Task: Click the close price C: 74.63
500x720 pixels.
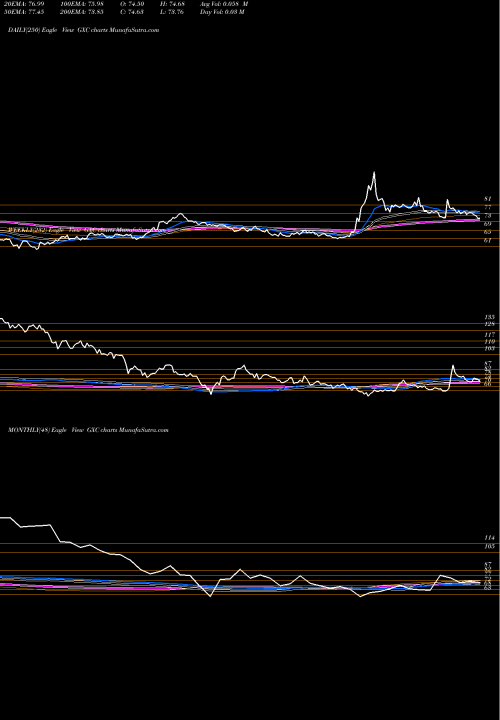Action: [130, 12]
